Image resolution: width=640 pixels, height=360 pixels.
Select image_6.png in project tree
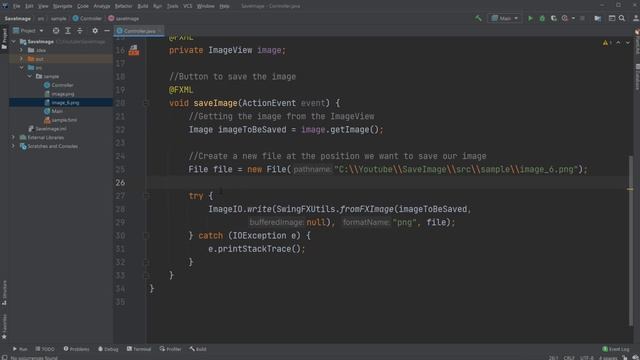(62, 102)
